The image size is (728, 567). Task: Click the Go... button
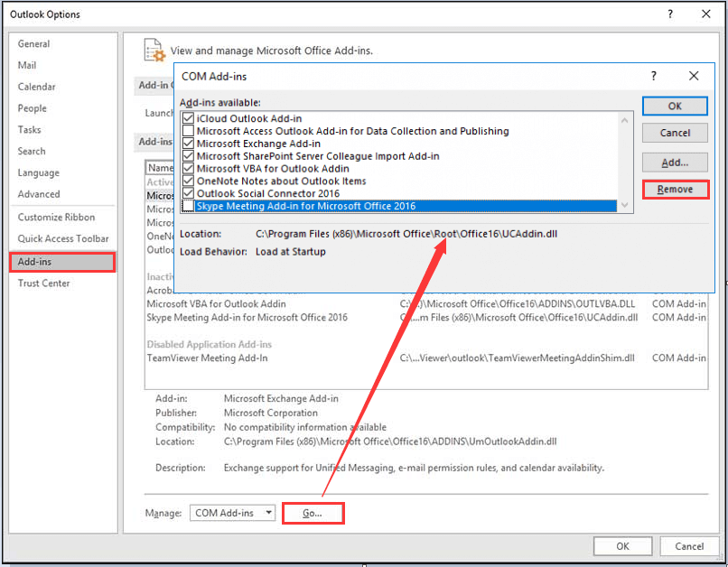313,513
